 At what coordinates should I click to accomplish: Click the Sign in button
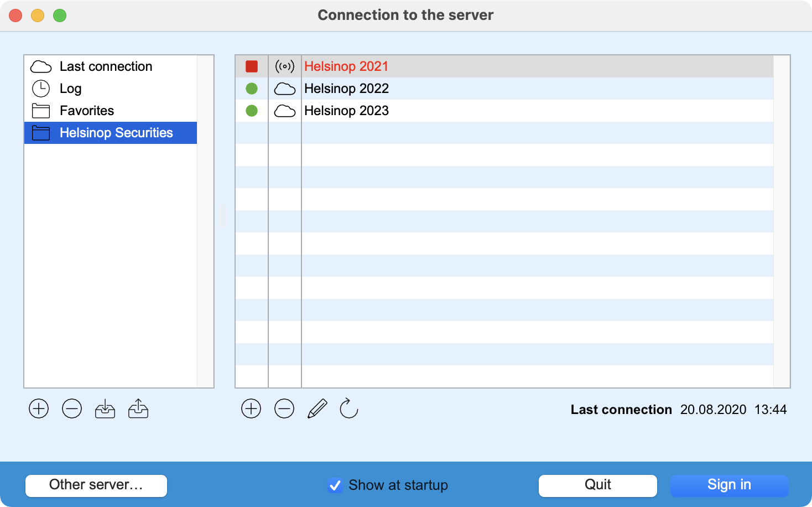(x=730, y=485)
